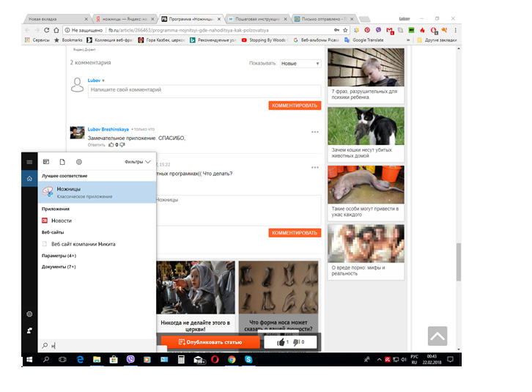Open article Зачем кошки несут убитых животных
The image size is (532, 392).
[x=366, y=134]
